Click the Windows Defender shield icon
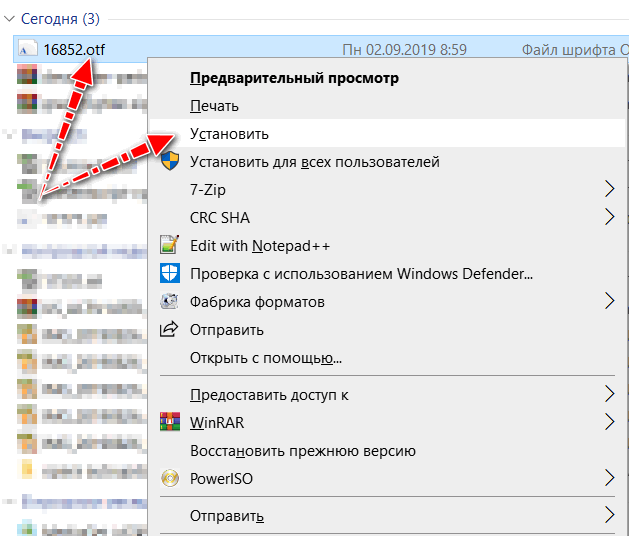Viewport: 629px width, 536px height. [x=170, y=273]
